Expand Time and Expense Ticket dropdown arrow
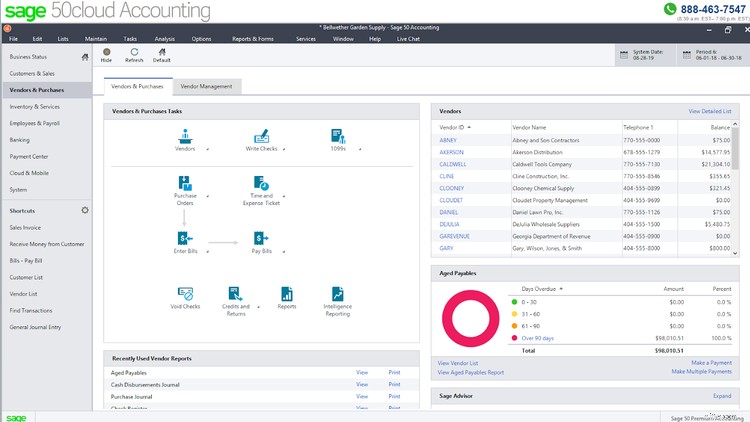This screenshot has height=422, width=750. tap(284, 196)
